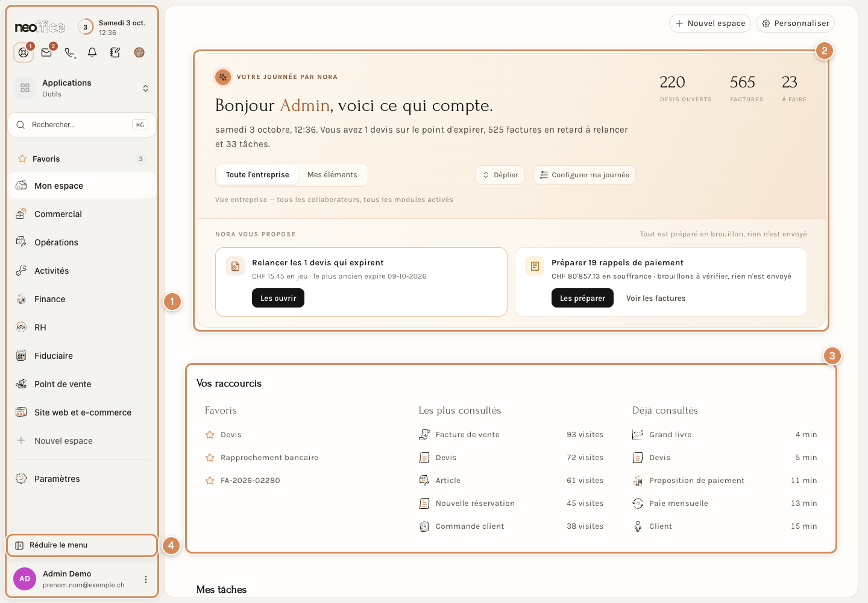Click the round brown avatar icon in the header
This screenshot has height=603, width=868.
139,52
